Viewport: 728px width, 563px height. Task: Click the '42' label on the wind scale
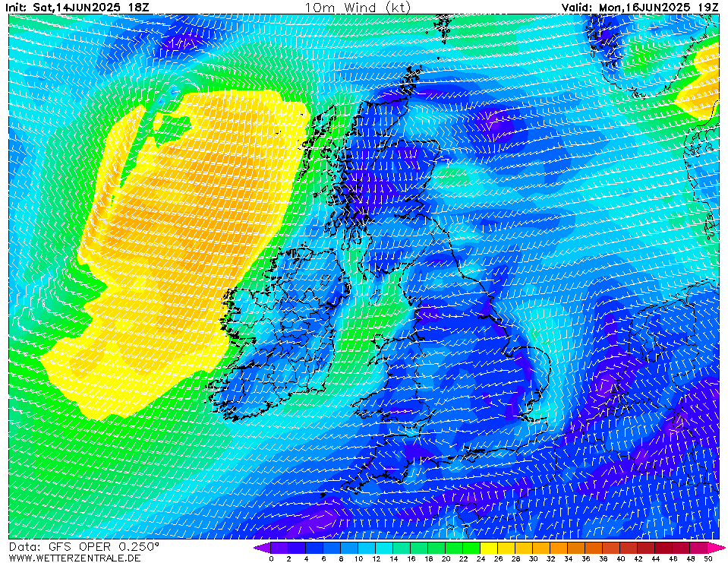pyautogui.click(x=638, y=558)
